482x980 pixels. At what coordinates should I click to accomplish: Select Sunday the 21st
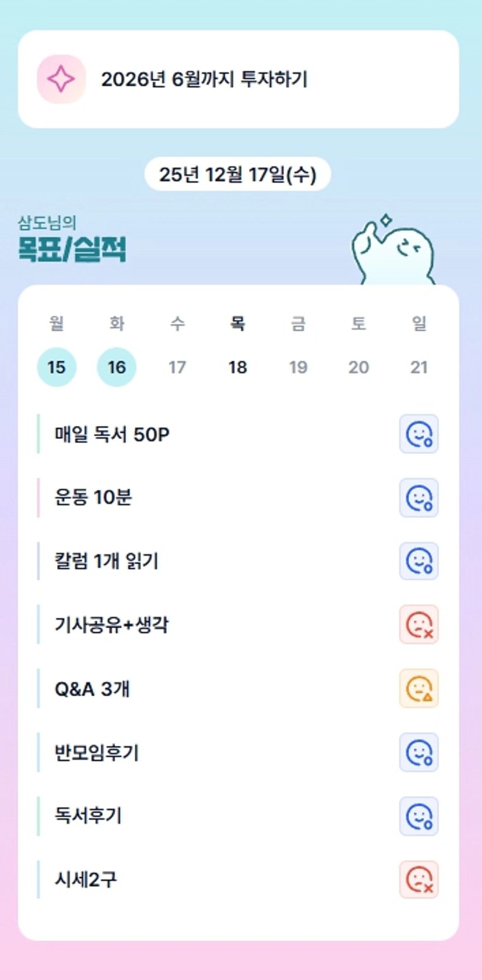(419, 367)
